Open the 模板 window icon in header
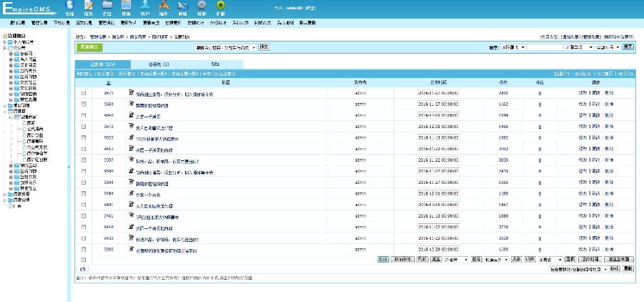 pos(126,5)
